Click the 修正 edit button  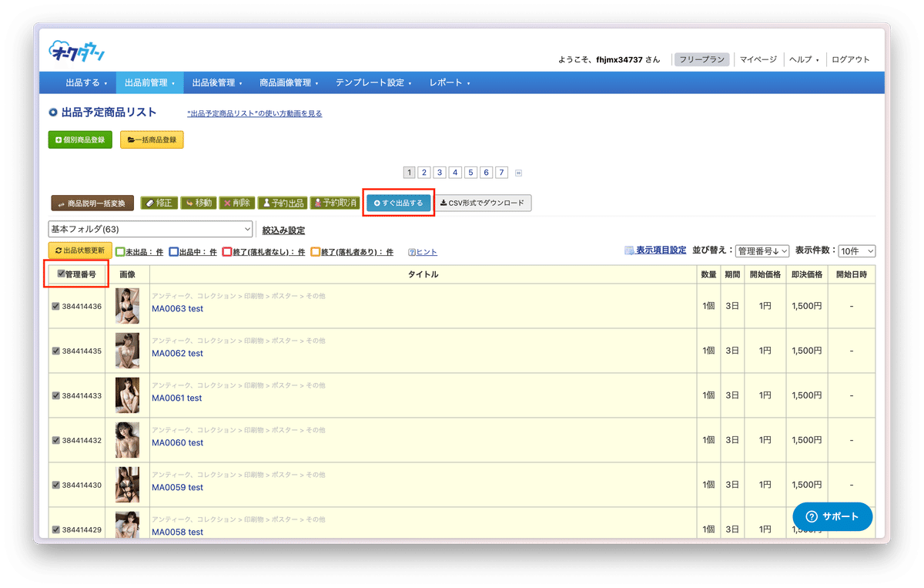click(x=159, y=203)
